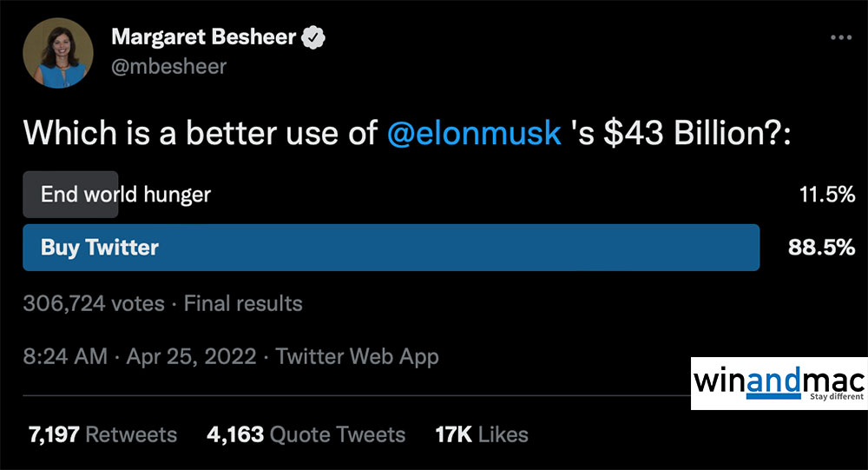
Task: Click Margaret Besheer's profile avatar
Action: [58, 52]
